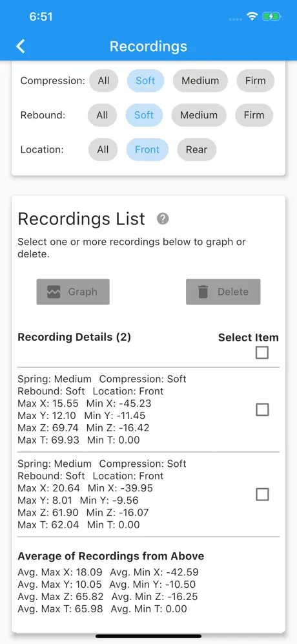Screen dimensions: 297x644
Task: Click the Delete button label
Action: point(233,292)
